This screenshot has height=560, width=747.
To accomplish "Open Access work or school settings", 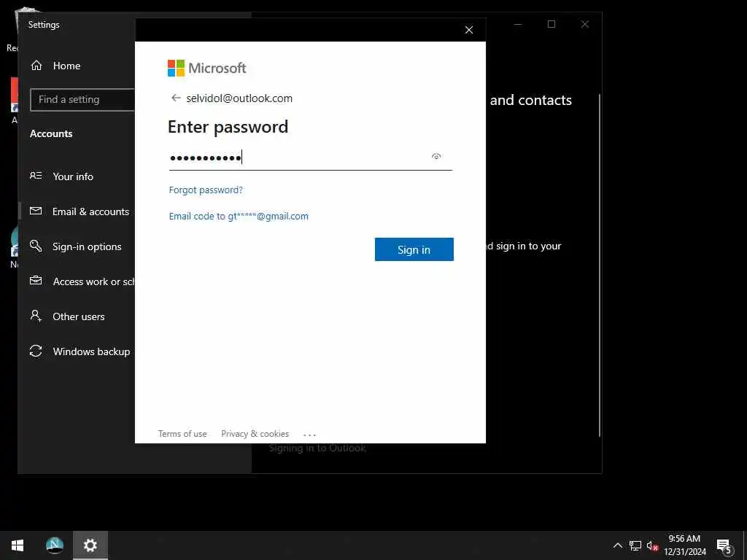I will tap(82, 281).
